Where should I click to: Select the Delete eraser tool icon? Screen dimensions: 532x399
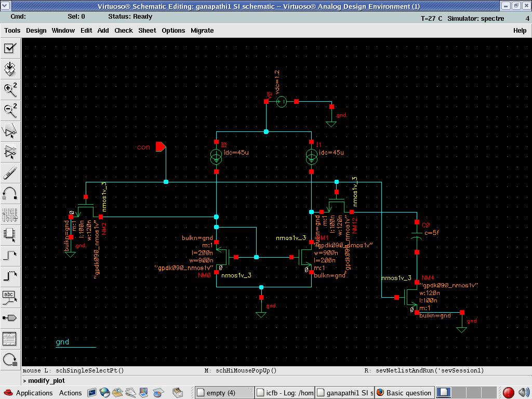10,172
